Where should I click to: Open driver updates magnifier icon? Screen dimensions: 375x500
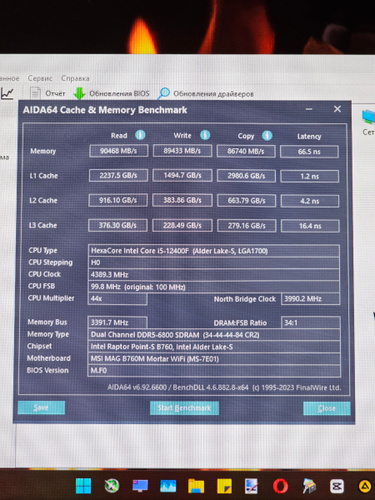click(x=164, y=93)
